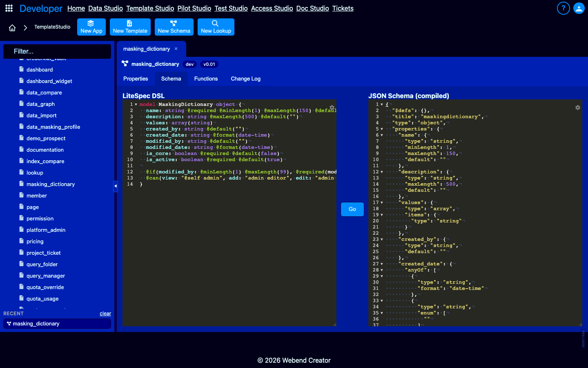This screenshot has width=588, height=368.
Task: Fold line 28 anyOf block in JSON Schema
Action: 382,270
